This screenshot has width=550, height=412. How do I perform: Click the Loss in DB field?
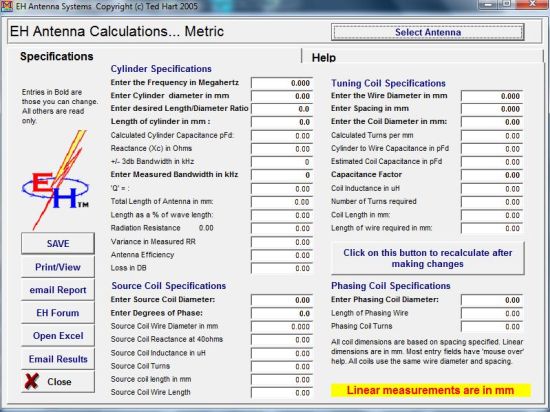click(282, 268)
